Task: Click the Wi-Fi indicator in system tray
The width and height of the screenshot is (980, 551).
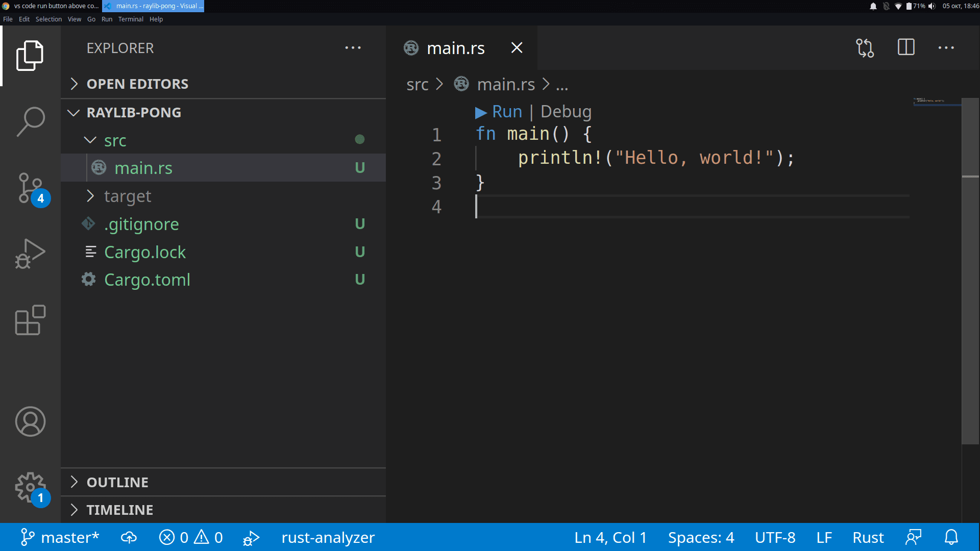Action: (898, 6)
